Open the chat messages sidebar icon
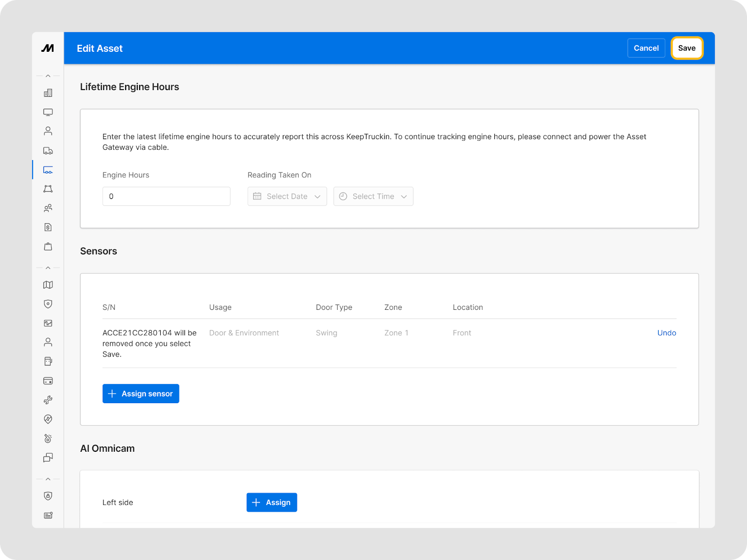The width and height of the screenshot is (747, 560). (48, 457)
